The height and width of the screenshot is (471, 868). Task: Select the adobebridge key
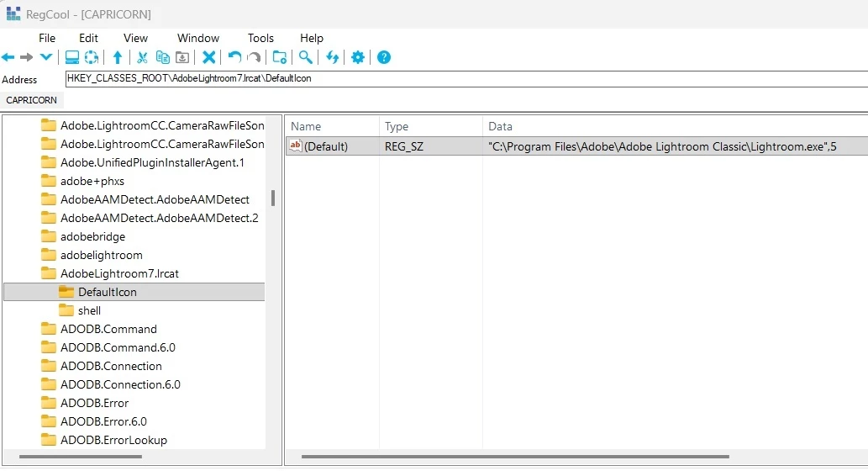(x=93, y=236)
